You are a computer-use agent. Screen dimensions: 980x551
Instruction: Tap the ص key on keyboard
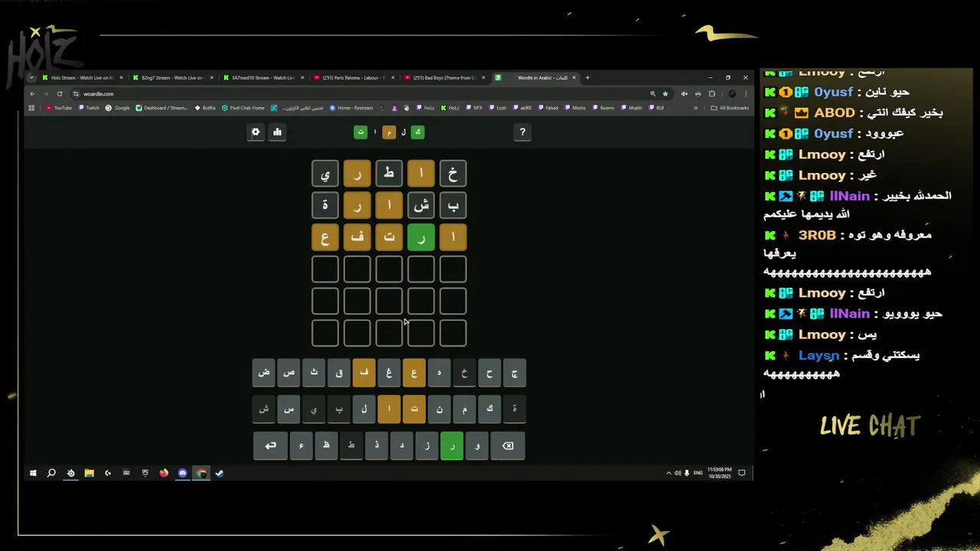289,373
